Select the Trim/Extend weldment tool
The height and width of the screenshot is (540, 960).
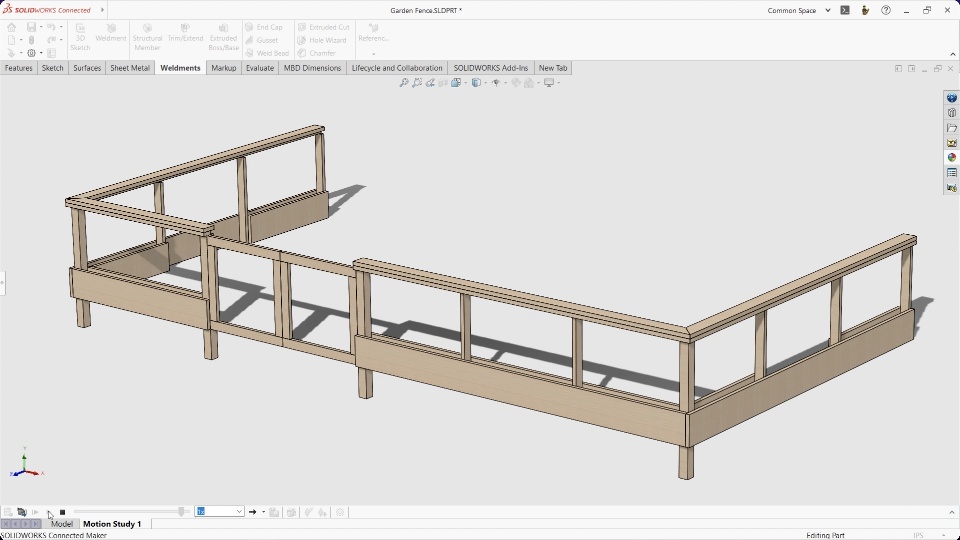[185, 33]
